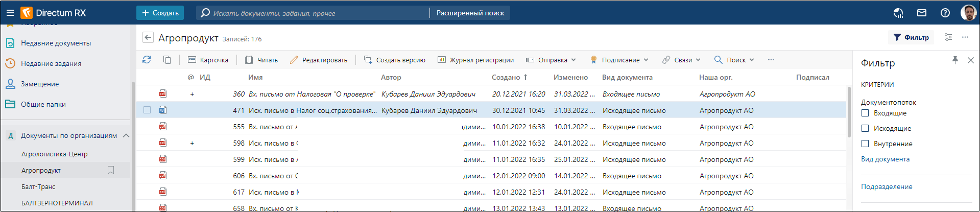
Task: Check the Внутренние filter checkbox
Action: [x=865, y=144]
